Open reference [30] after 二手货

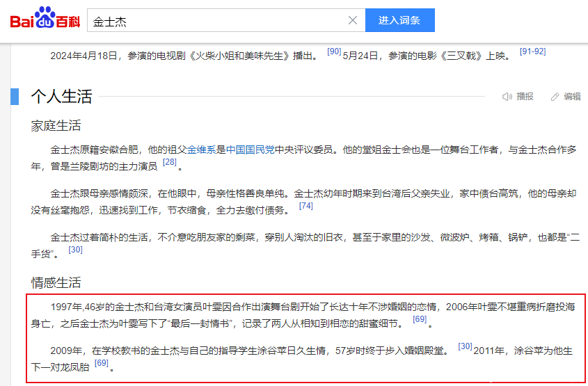tap(75, 250)
